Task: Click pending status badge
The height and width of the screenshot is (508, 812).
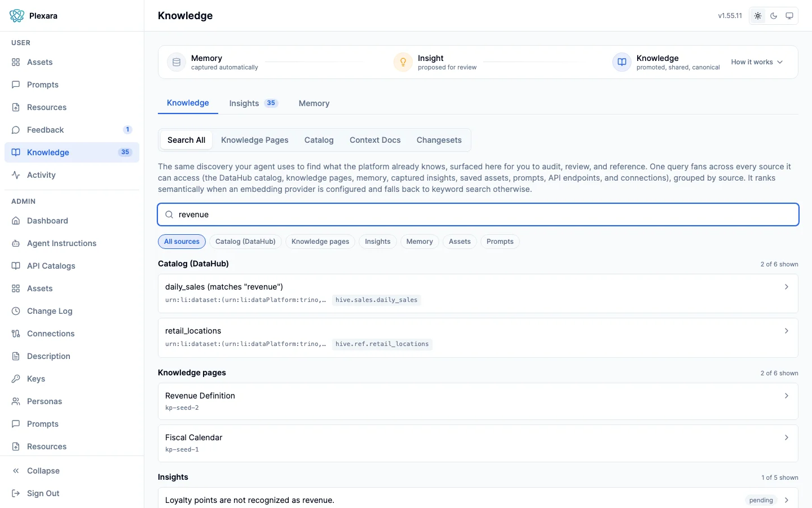Action: [x=761, y=500]
